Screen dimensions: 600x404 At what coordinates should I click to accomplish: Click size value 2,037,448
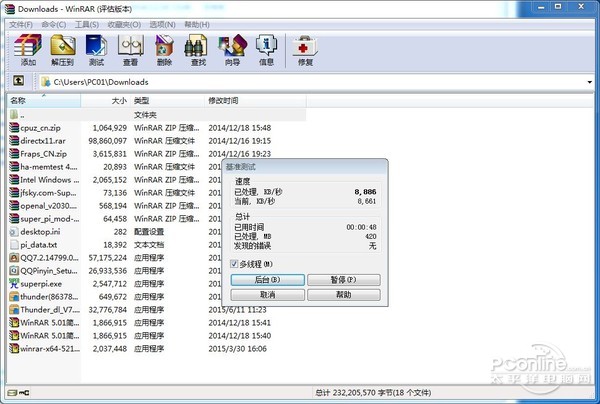pyautogui.click(x=110, y=349)
